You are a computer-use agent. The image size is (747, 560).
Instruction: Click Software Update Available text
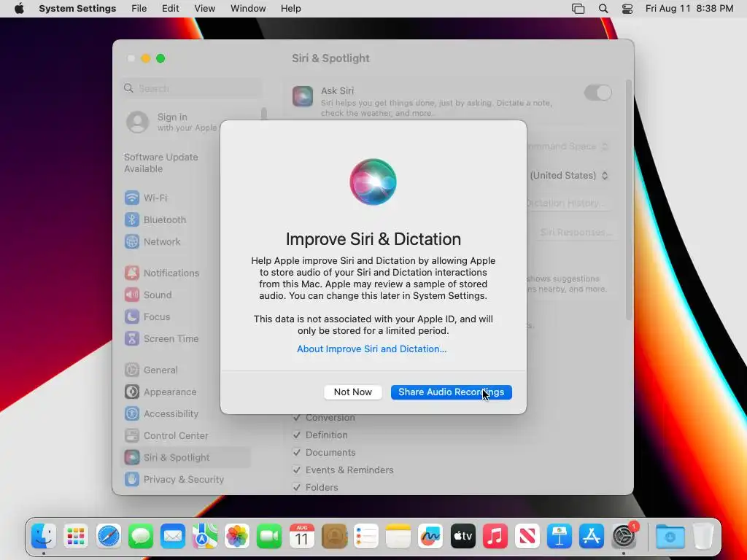[161, 163]
